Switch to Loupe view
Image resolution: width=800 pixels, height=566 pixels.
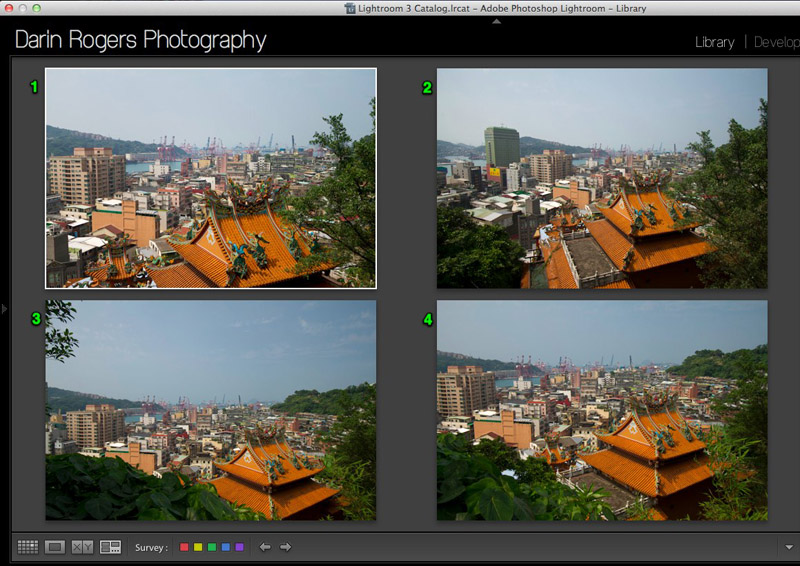(x=55, y=547)
